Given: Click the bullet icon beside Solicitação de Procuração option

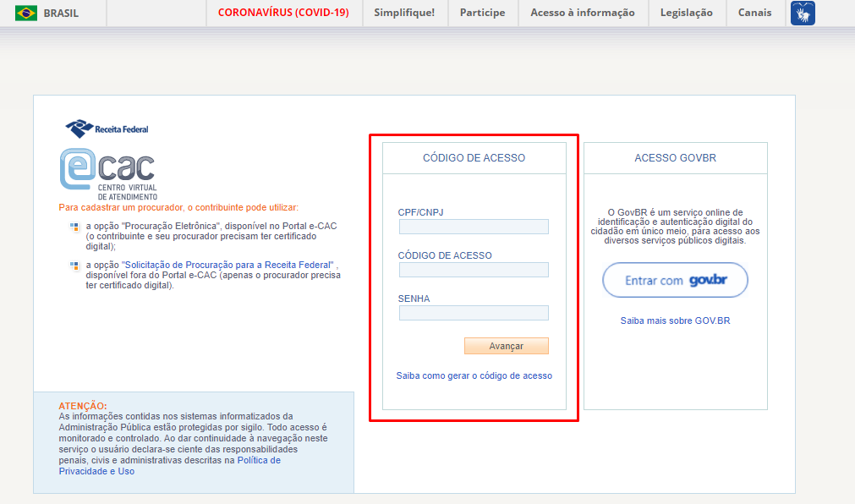Looking at the screenshot, I should [x=74, y=265].
